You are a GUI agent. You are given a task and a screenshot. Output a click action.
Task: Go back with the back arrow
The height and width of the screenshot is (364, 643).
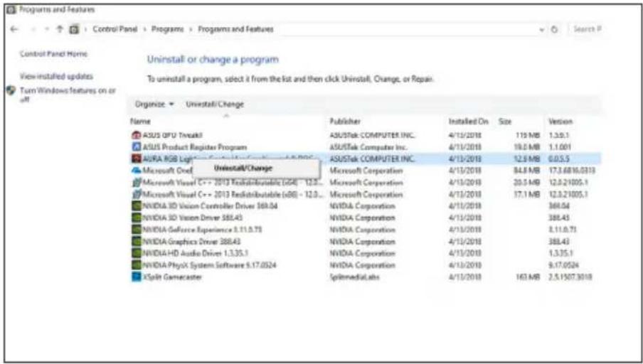pos(14,29)
